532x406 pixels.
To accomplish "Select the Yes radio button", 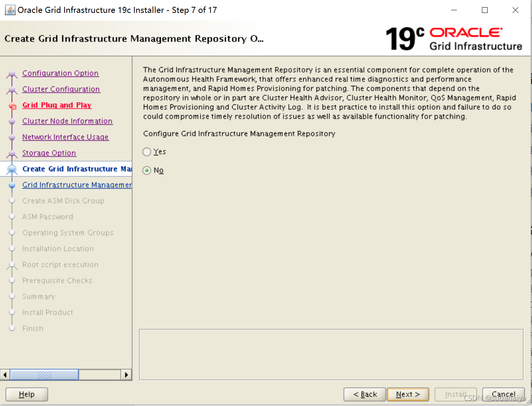I will pos(147,152).
